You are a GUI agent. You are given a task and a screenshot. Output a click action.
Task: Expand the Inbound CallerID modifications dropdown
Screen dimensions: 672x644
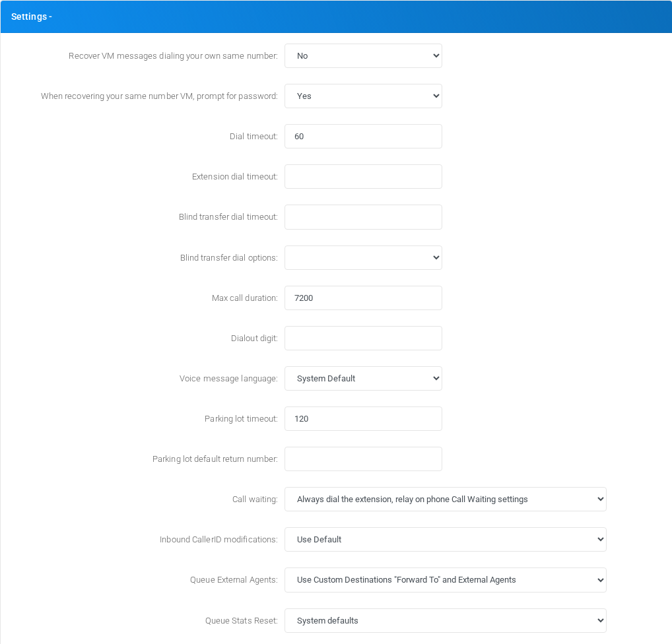pos(446,540)
